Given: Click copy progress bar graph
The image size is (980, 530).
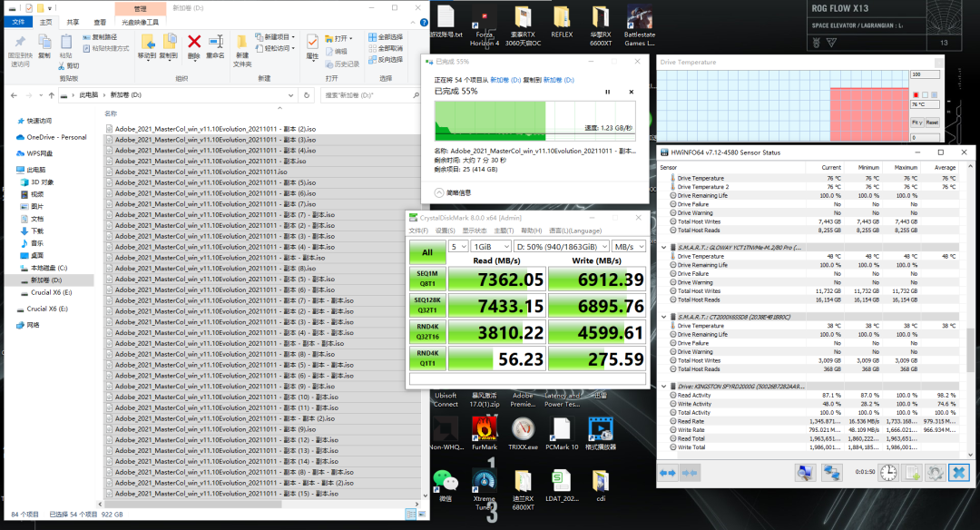Looking at the screenshot, I should point(535,122).
